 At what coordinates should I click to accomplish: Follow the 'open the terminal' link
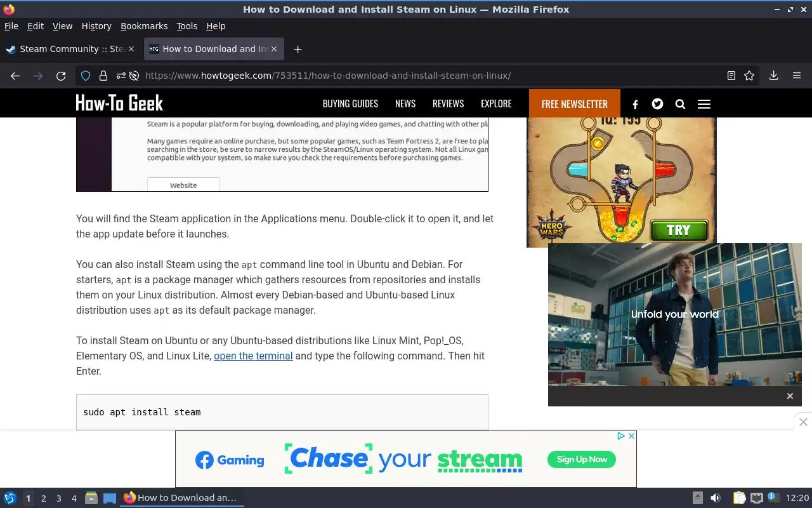pyautogui.click(x=253, y=356)
